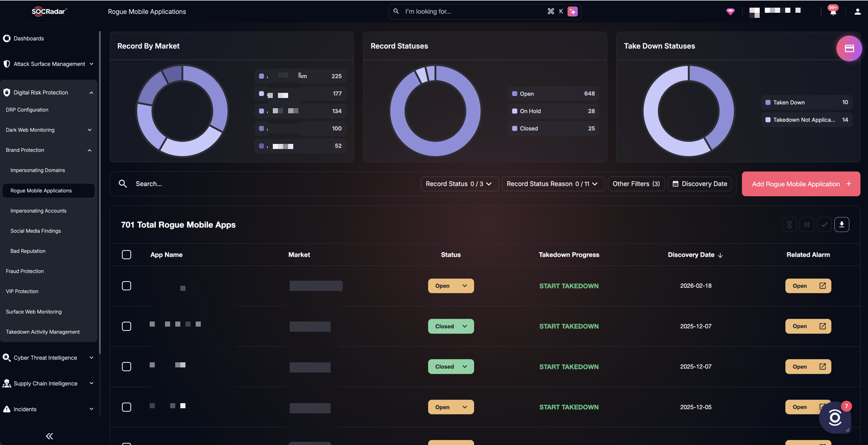Open the pink diamond premium icon
The width and height of the screenshot is (868, 445).
click(x=731, y=12)
